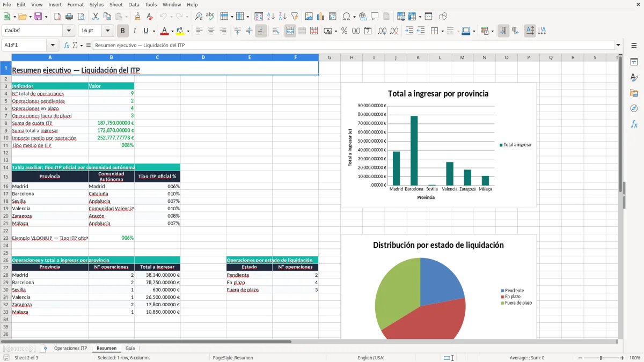Insert or edit pivot table

[x=333, y=17]
